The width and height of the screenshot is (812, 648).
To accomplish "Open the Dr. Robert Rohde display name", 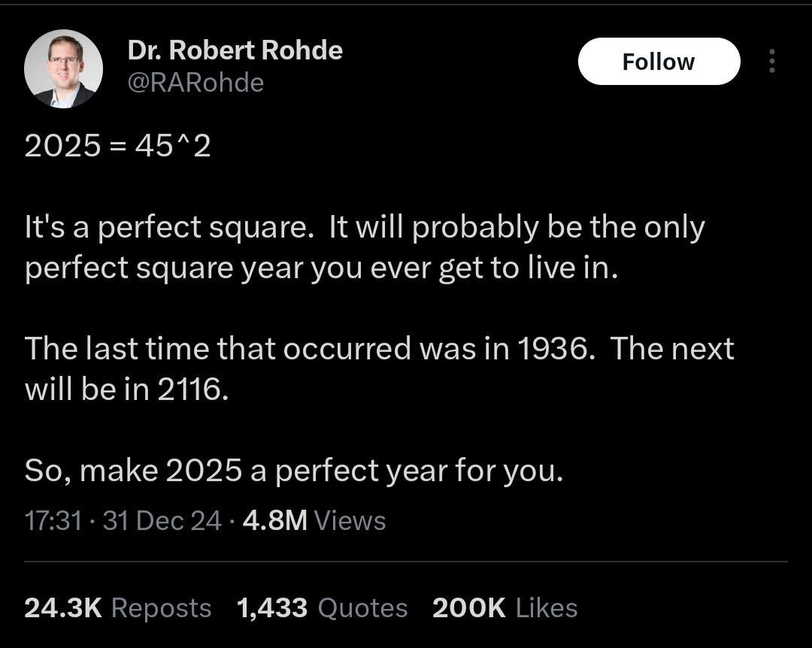I will [235, 50].
